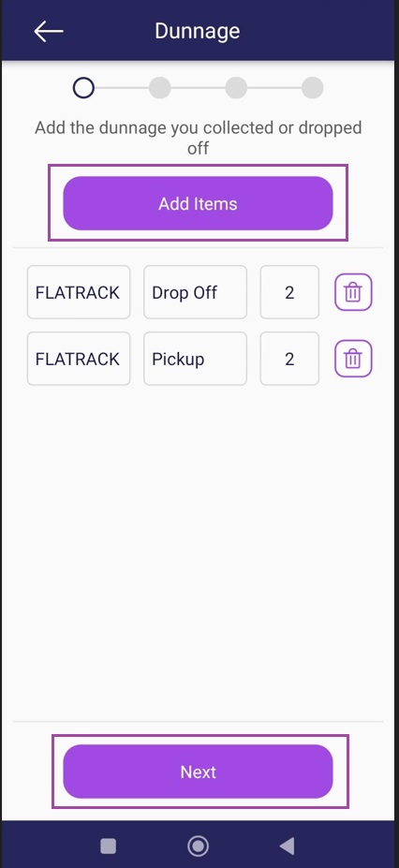Tap the dunnage instruction text

click(199, 138)
